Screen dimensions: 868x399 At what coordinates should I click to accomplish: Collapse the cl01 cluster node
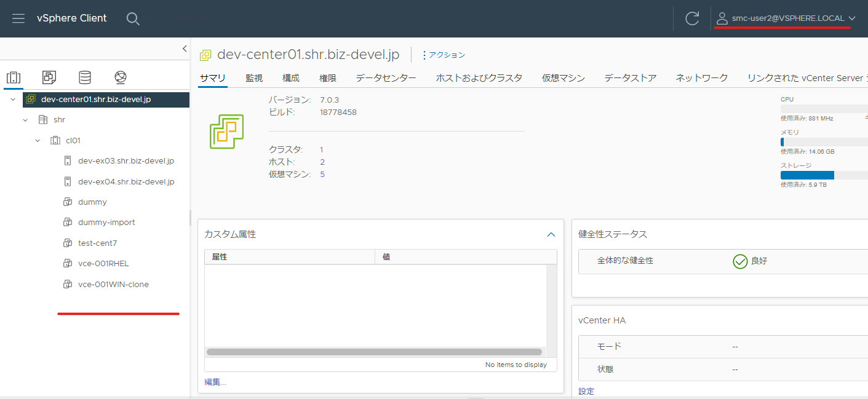(x=38, y=140)
